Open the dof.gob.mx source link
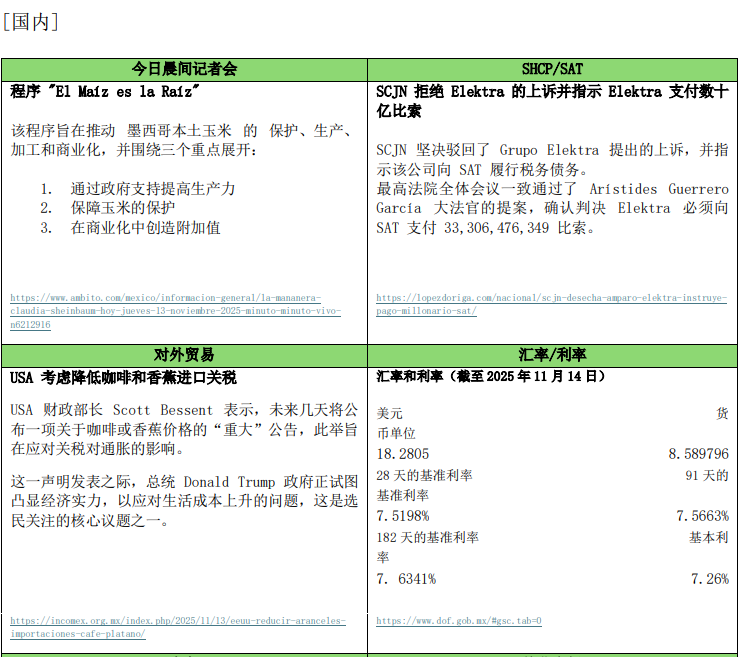Screen dimensions: 740x657 click(458, 621)
